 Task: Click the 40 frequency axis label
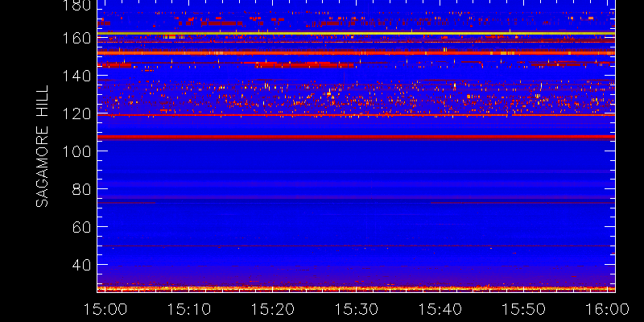click(82, 265)
